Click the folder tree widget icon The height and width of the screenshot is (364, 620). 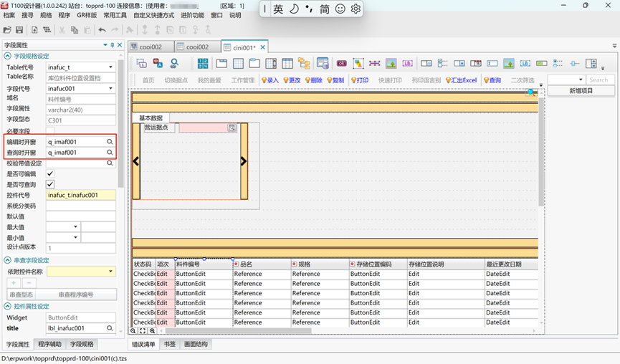[x=304, y=63]
